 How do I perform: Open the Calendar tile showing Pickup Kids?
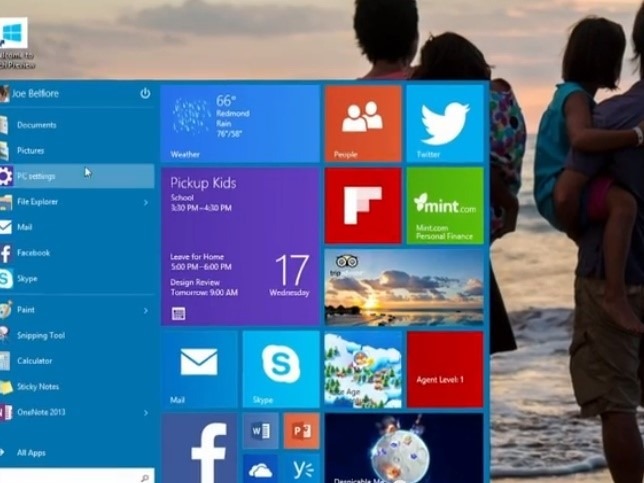(240, 246)
